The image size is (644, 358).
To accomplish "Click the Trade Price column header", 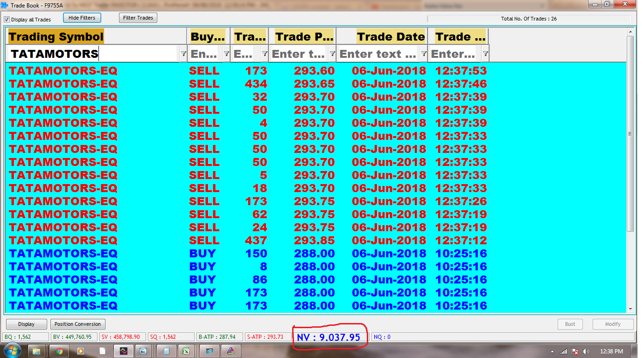I will pos(302,36).
